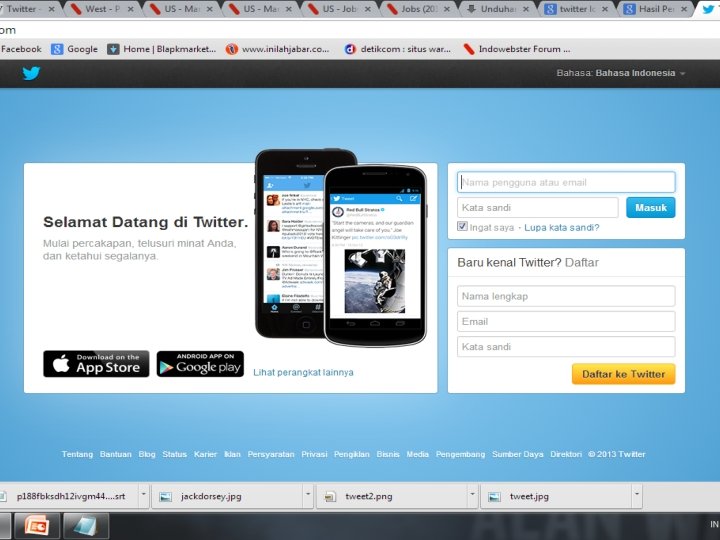Click the Blapkmarket Home bookmark icon
Image resolution: width=720 pixels, height=540 pixels.
point(113,49)
